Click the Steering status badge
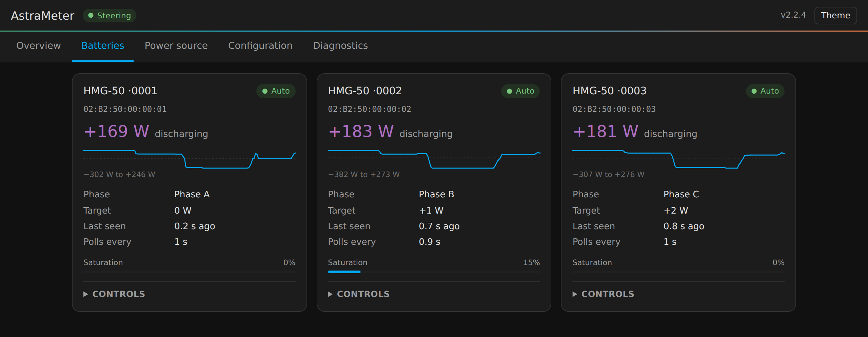 point(110,16)
